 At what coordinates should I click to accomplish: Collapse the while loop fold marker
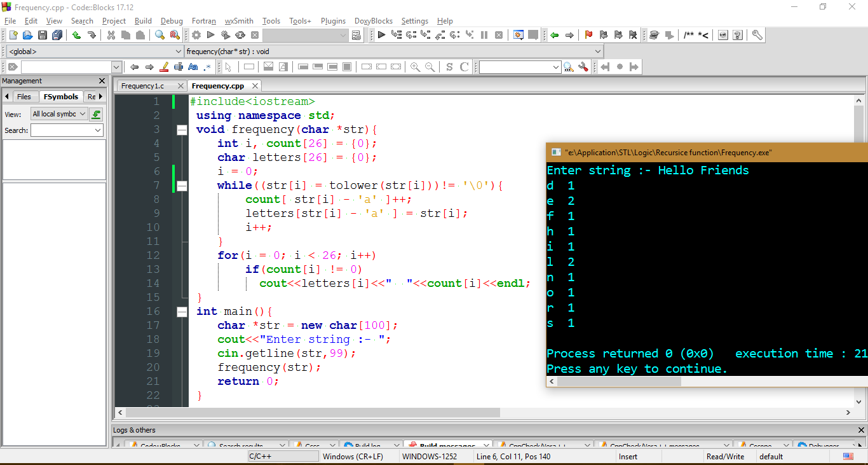pos(182,185)
